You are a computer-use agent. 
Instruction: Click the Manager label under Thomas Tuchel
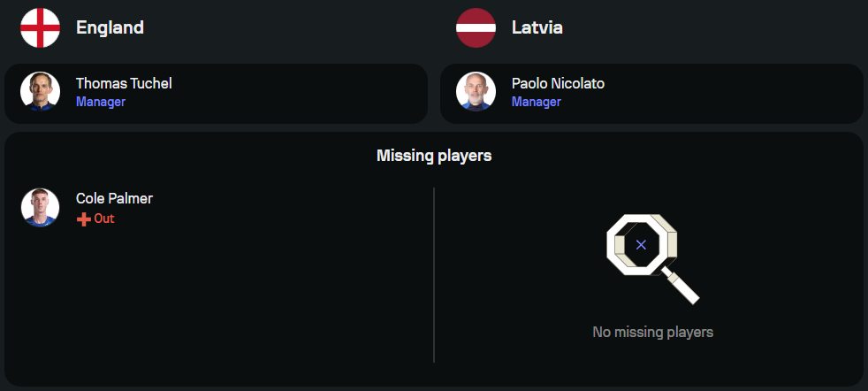pos(101,102)
